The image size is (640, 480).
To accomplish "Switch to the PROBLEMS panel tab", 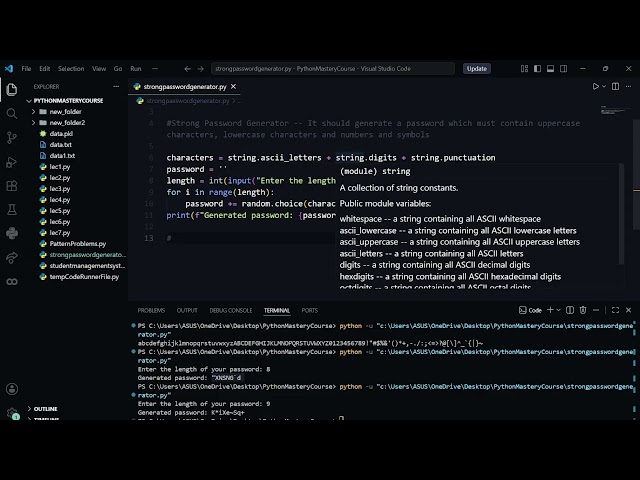I will (151, 311).
